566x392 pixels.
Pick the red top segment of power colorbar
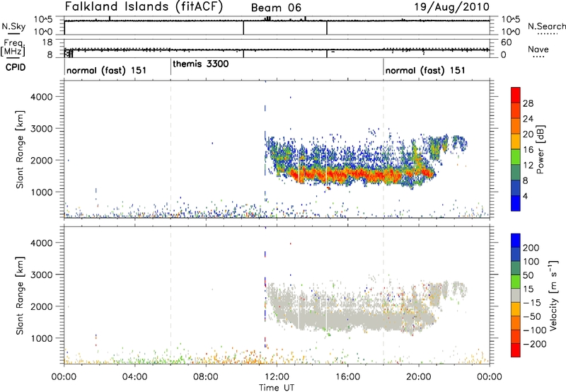tap(516, 95)
